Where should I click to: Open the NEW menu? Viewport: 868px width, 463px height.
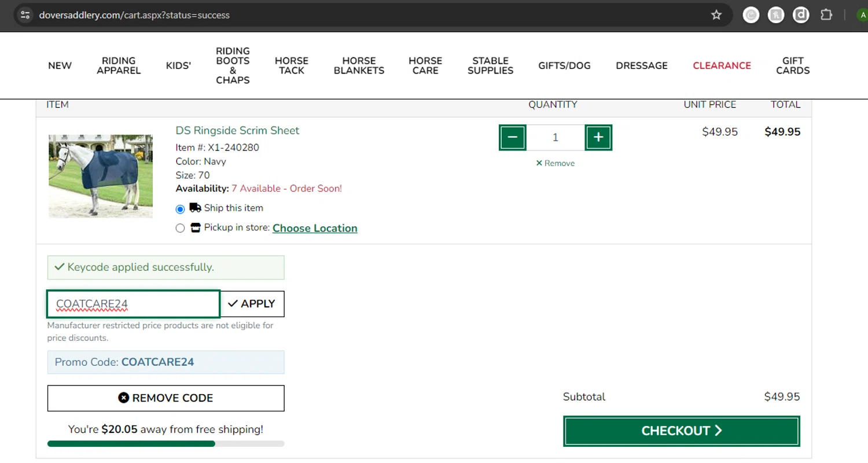pos(60,65)
